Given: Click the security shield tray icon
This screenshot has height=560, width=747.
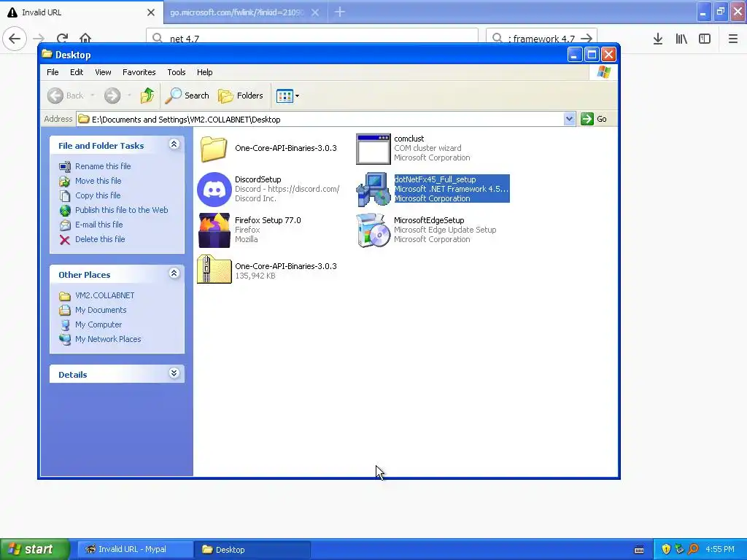Looking at the screenshot, I should pyautogui.click(x=666, y=550).
